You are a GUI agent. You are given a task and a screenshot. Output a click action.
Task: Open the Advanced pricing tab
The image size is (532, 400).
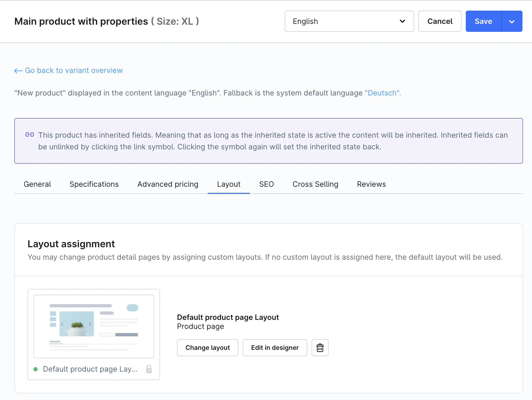[x=168, y=184]
